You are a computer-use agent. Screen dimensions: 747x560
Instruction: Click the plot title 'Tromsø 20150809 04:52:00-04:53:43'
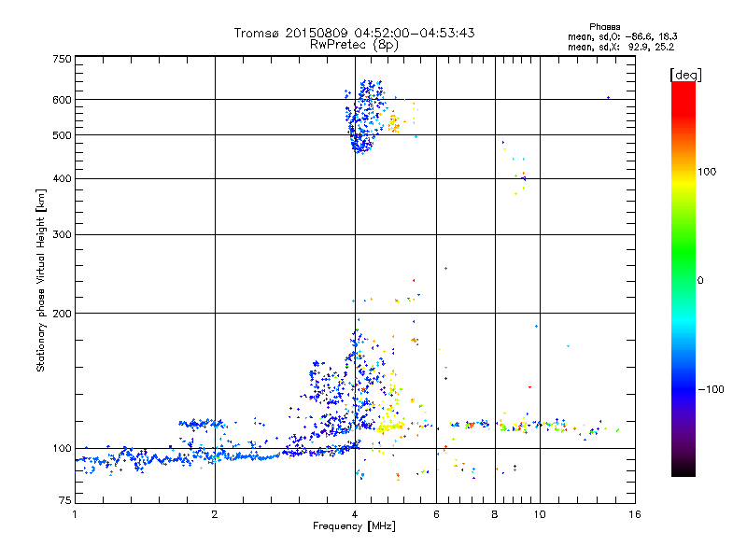[x=354, y=33]
